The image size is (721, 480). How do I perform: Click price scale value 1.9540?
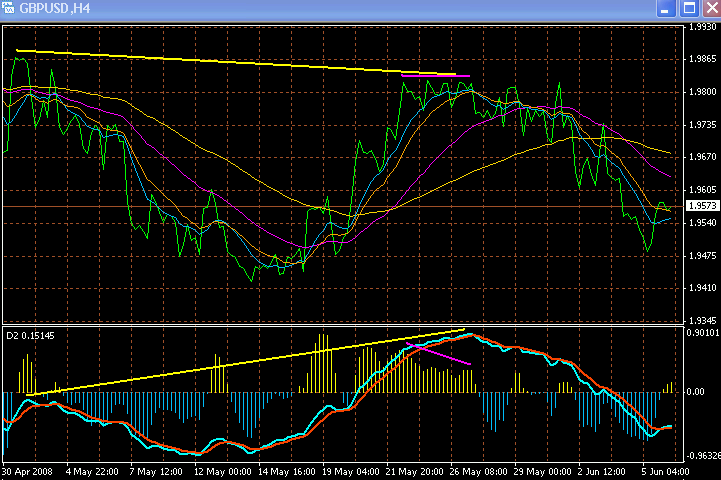click(x=703, y=223)
